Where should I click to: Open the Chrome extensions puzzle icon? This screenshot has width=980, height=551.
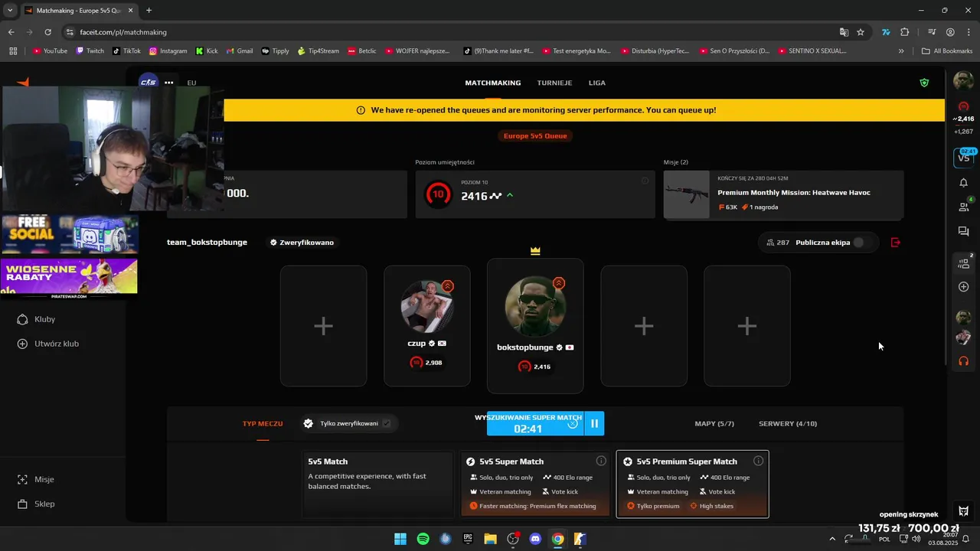(905, 32)
